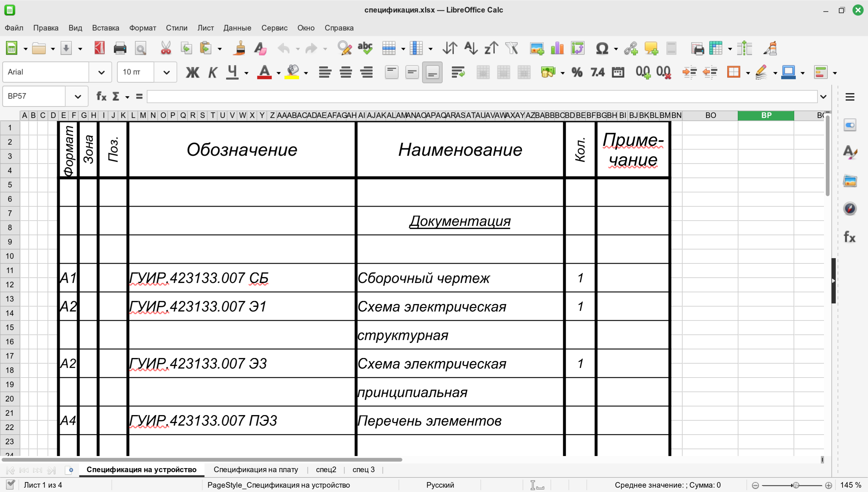Image resolution: width=868 pixels, height=492 pixels.
Task: Click the Print icon
Action: point(120,48)
